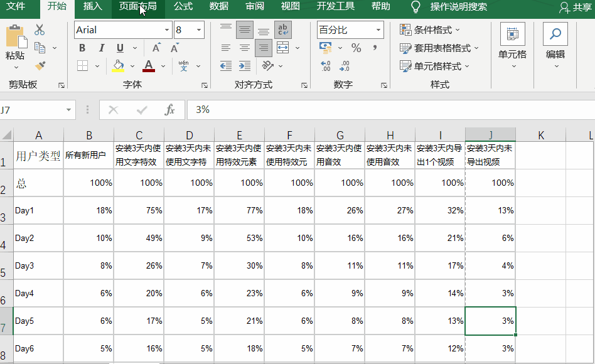Open the 文件 file tab
595x364 pixels.
16,6
